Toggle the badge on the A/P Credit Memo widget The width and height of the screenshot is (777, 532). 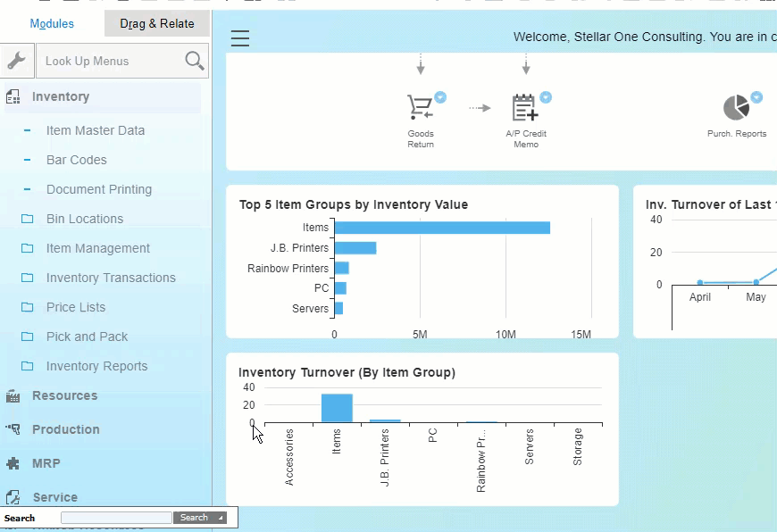pyautogui.click(x=546, y=96)
